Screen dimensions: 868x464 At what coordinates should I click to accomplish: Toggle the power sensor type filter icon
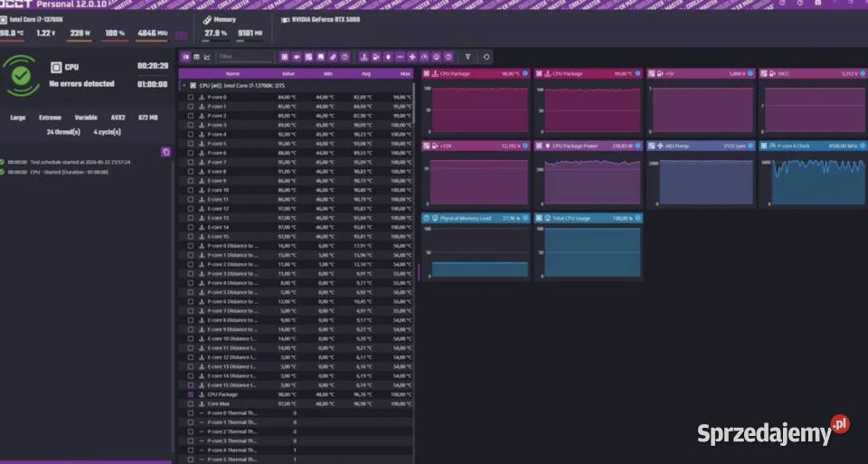pyautogui.click(x=388, y=56)
